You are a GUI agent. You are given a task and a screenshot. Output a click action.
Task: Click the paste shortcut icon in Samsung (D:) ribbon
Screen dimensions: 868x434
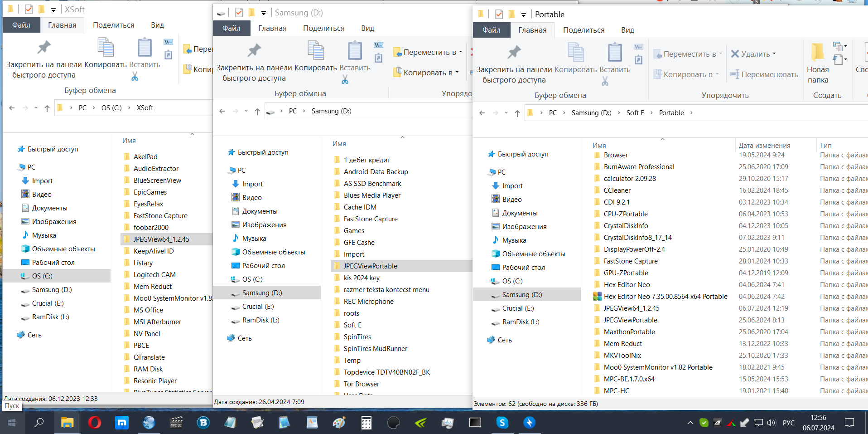[378, 58]
